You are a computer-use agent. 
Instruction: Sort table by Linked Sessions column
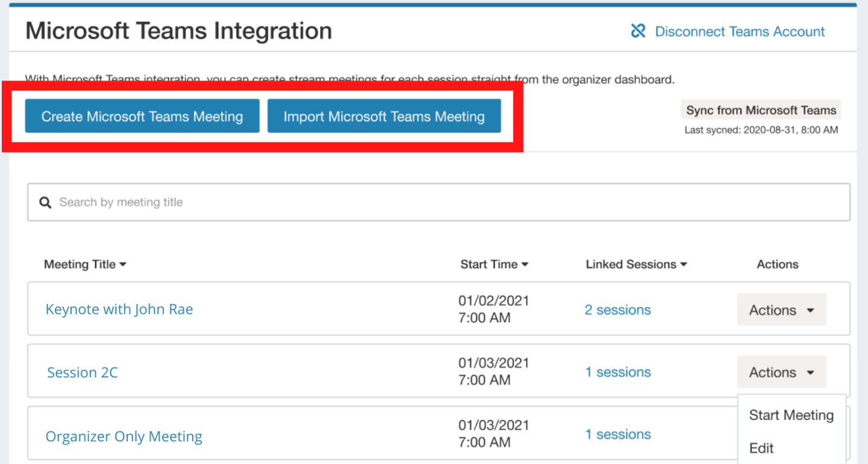pyautogui.click(x=636, y=264)
